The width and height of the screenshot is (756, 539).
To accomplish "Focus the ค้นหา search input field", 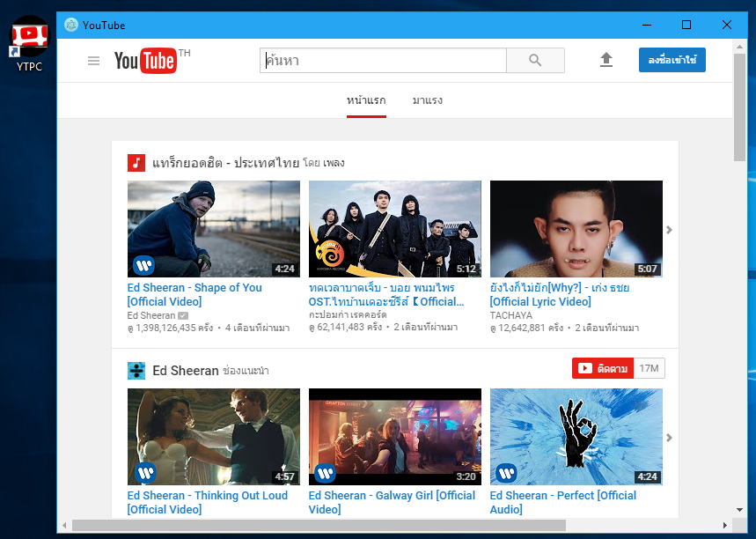I will 383,60.
